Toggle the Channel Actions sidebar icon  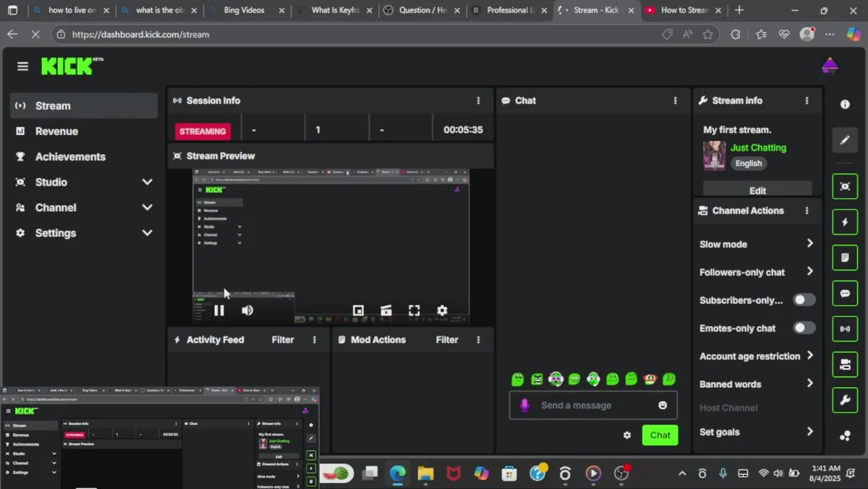click(x=845, y=365)
